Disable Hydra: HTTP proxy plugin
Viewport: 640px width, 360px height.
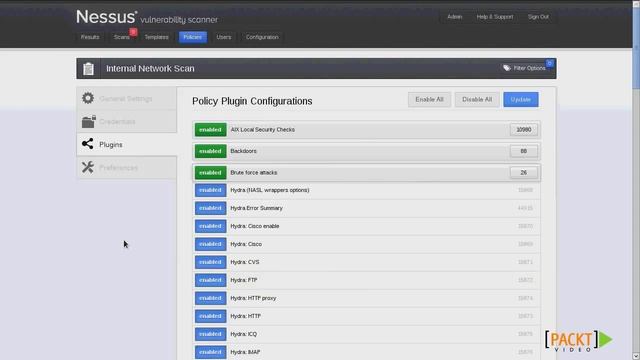[x=210, y=298]
